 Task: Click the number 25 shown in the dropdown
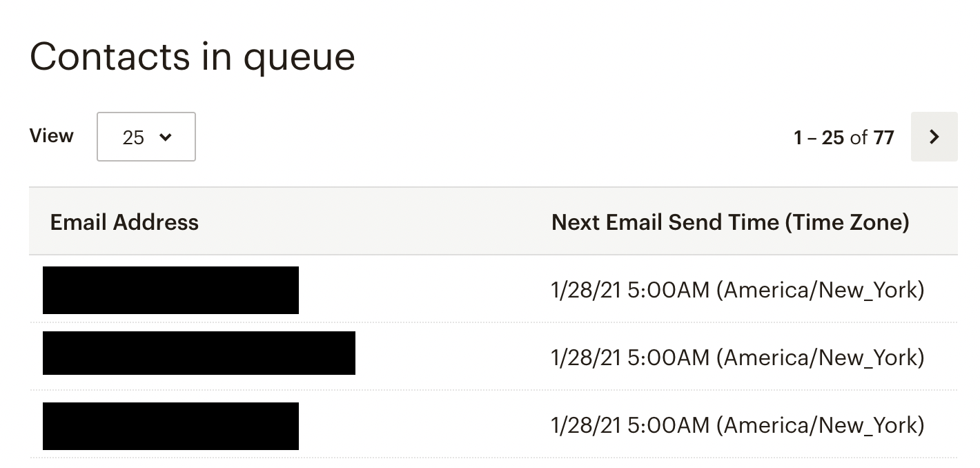[x=133, y=138]
